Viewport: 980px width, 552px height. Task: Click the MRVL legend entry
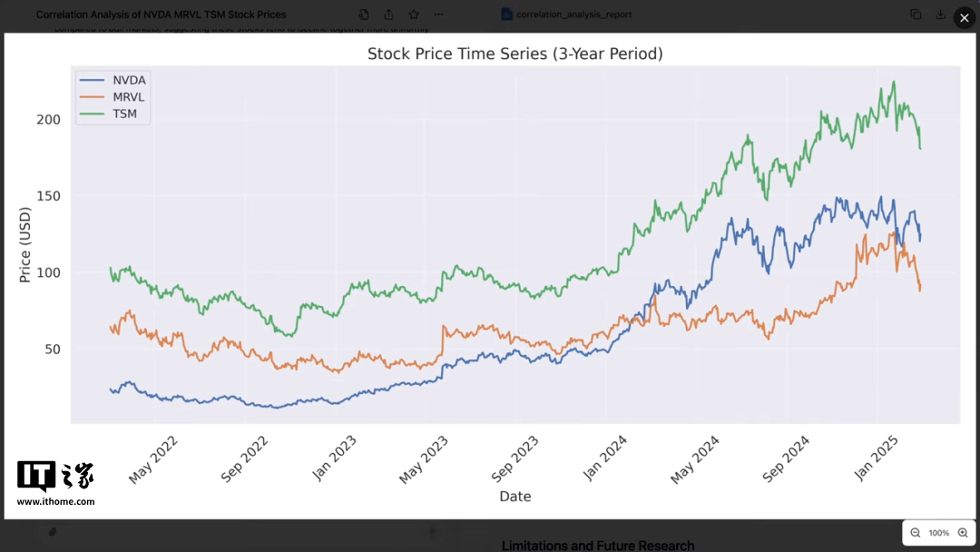[x=128, y=97]
